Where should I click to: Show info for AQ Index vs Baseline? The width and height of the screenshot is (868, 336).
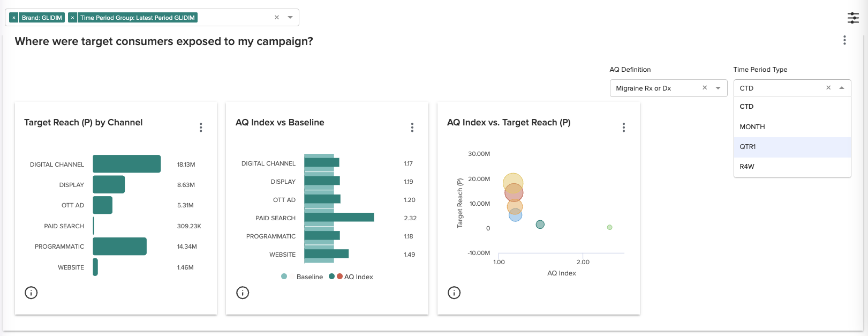coord(243,293)
